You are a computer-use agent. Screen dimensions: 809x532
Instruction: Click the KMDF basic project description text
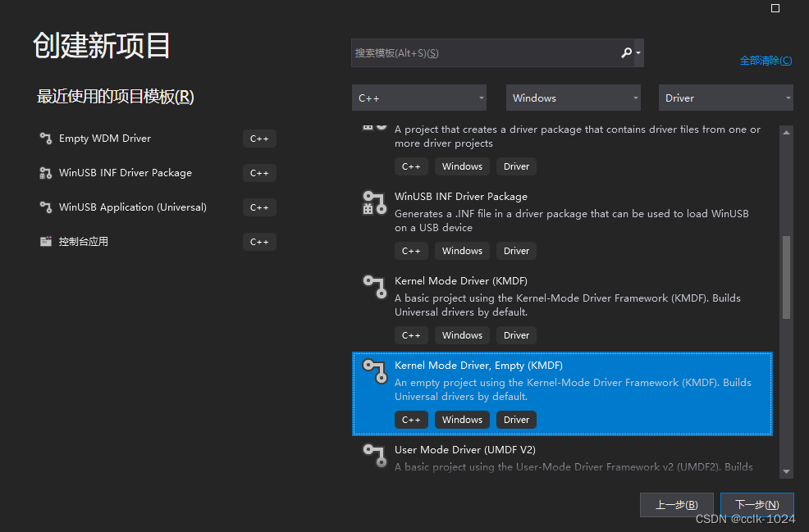pyautogui.click(x=568, y=305)
